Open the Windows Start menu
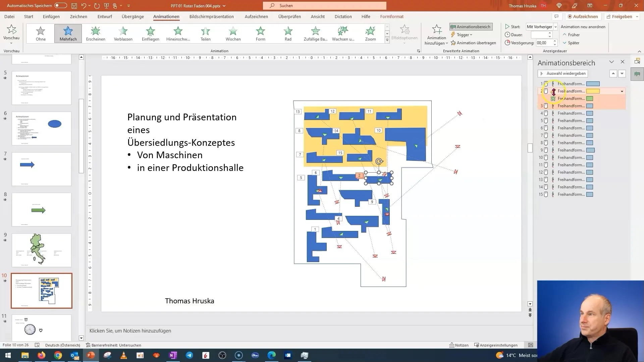Image resolution: width=644 pixels, height=362 pixels. pos(8,355)
